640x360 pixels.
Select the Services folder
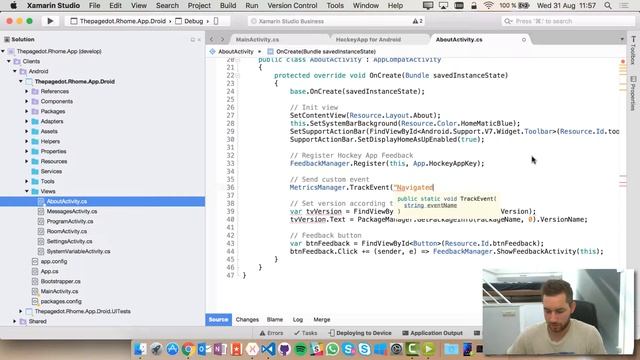click(x=51, y=171)
